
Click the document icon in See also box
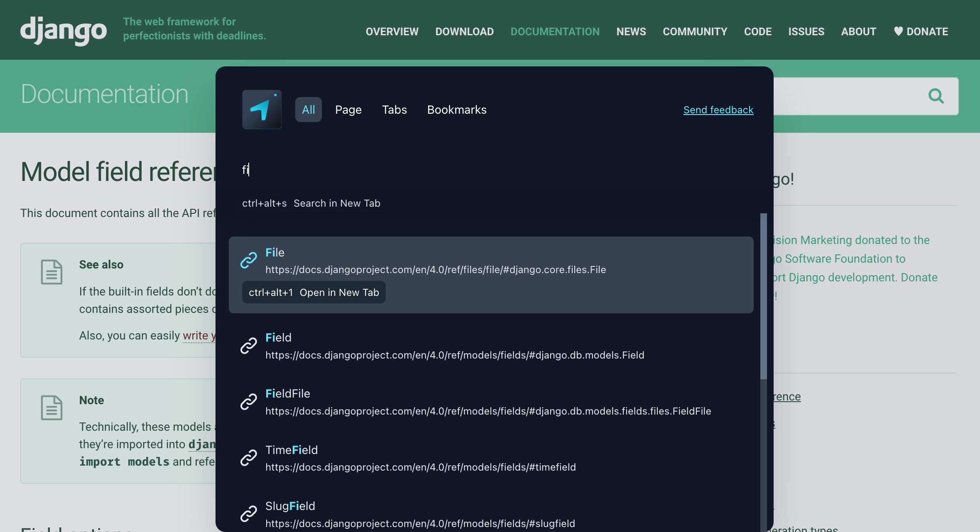pyautogui.click(x=51, y=272)
